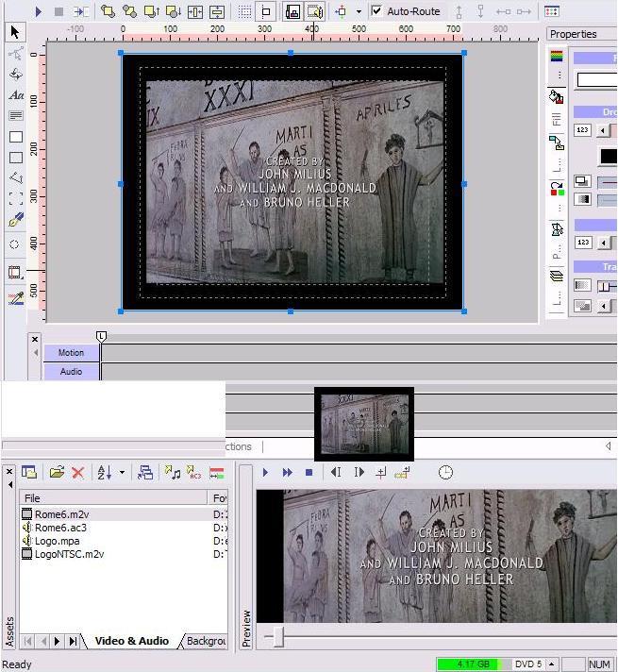This screenshot has width=618, height=672.
Task: Toggle the dotted grid display
Action: point(244,11)
